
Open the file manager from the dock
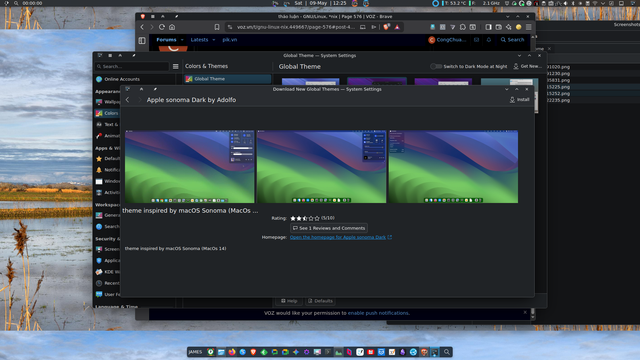(x=221, y=352)
